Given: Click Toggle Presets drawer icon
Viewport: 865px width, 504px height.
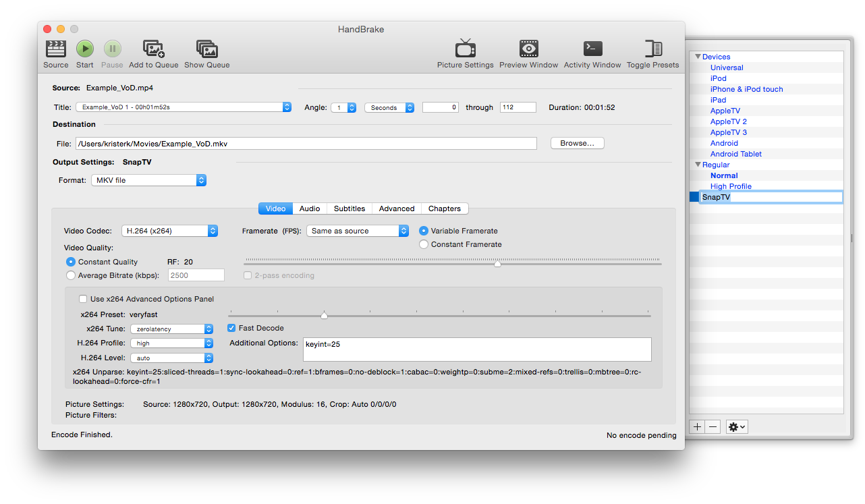Looking at the screenshot, I should (x=653, y=49).
